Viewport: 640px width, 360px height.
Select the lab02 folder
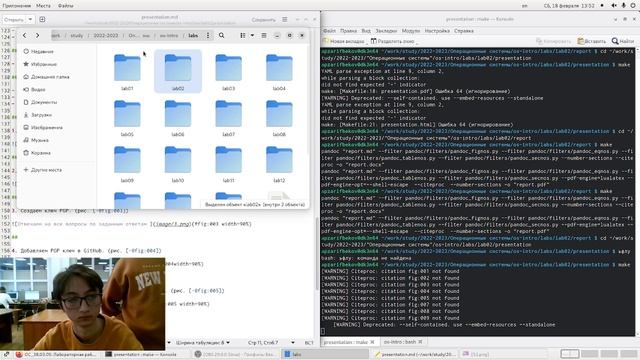click(x=178, y=71)
